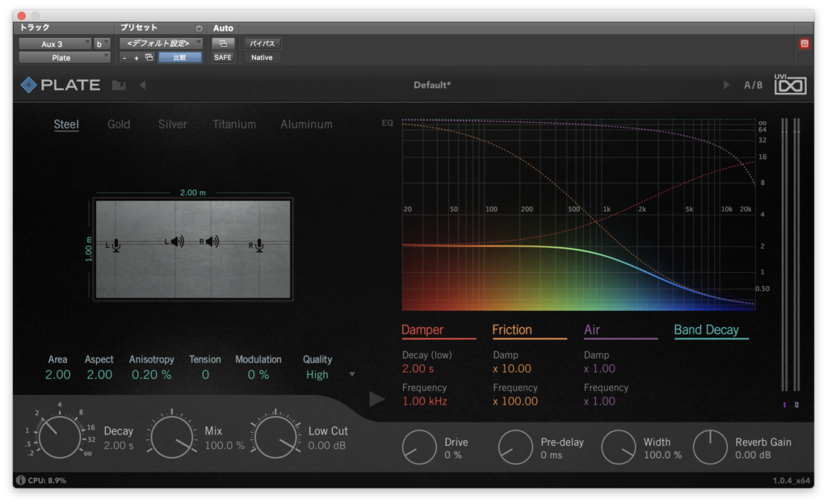827x504 pixels.
Task: Open the default settings preset dropdown
Action: pyautogui.click(x=161, y=44)
